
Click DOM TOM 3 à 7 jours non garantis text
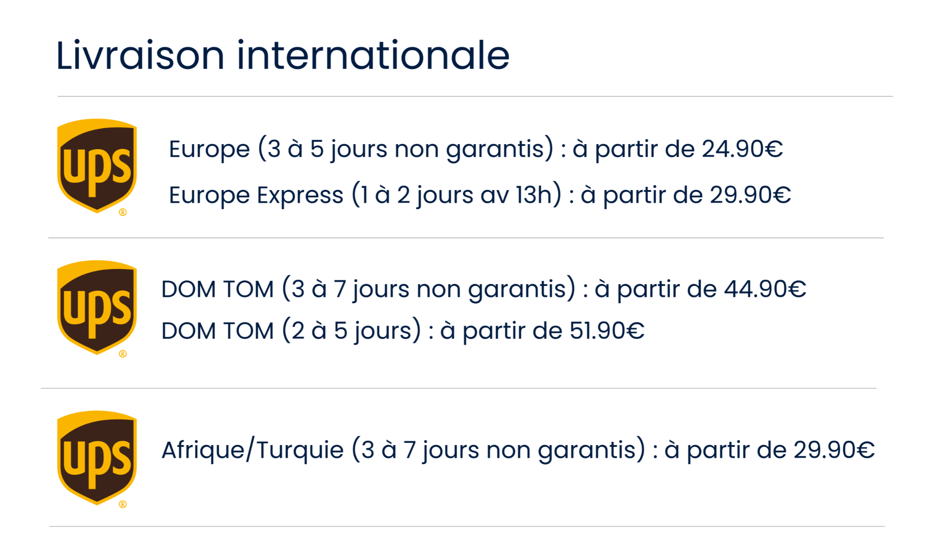[x=368, y=289]
